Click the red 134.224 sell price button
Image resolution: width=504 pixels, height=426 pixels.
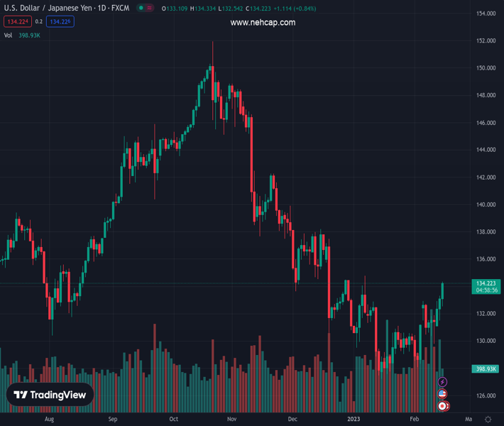[17, 22]
